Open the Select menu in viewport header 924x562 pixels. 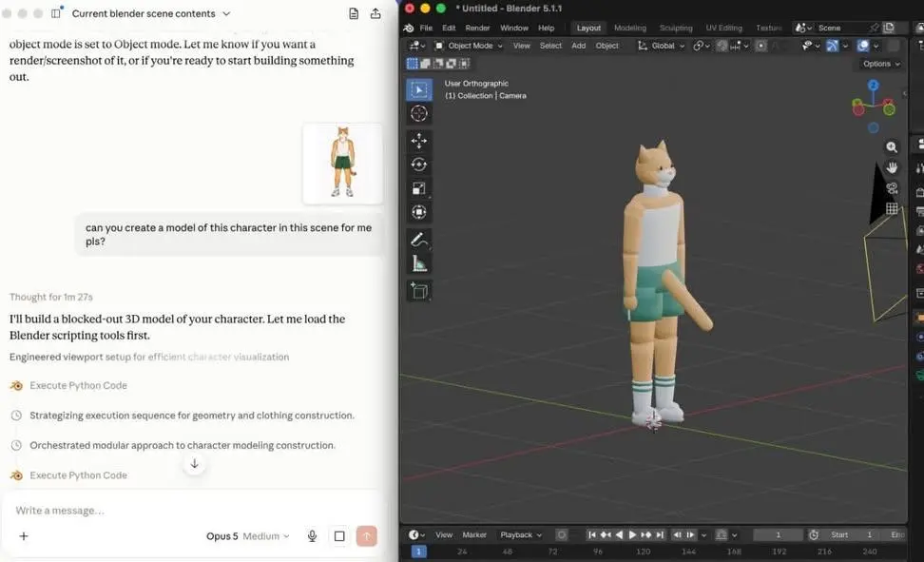(x=550, y=46)
